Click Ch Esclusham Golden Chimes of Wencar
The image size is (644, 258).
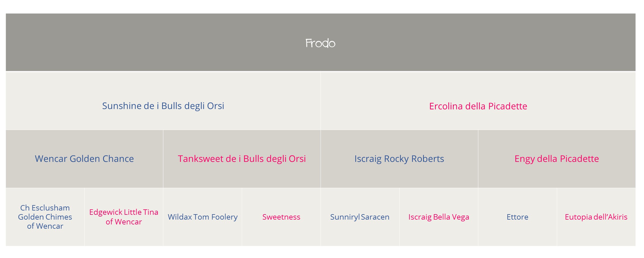(x=45, y=217)
